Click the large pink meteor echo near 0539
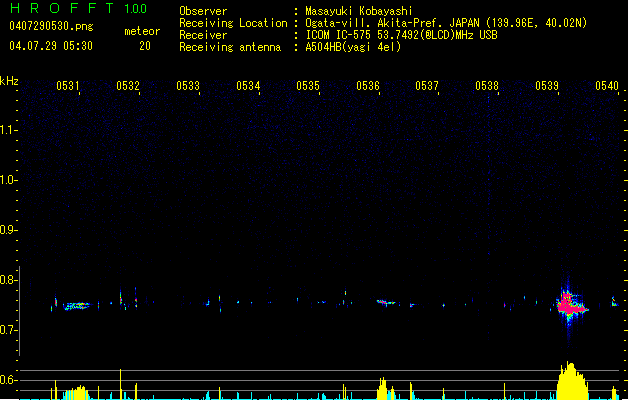 (x=570, y=306)
